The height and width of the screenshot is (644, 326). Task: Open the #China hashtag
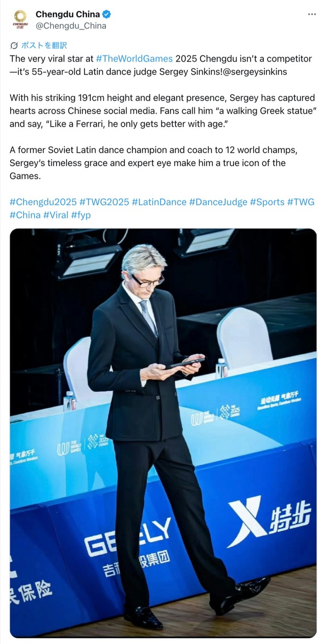coord(25,215)
